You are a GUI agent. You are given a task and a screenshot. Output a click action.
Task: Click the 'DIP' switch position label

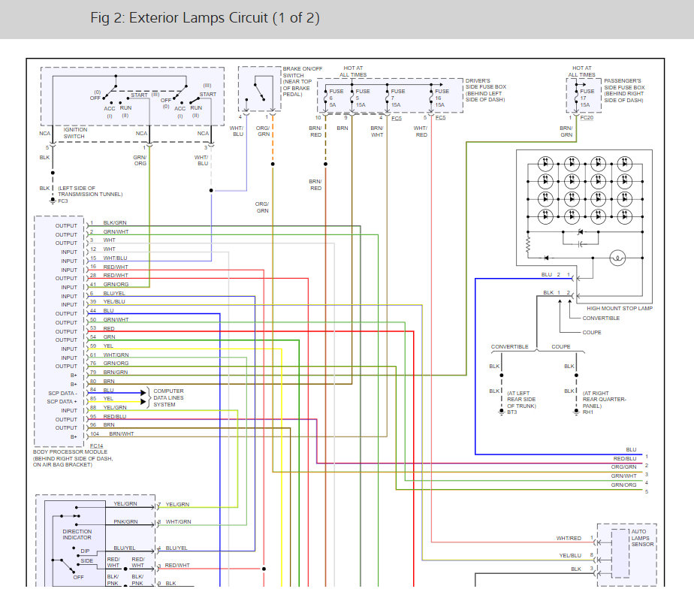tap(85, 551)
